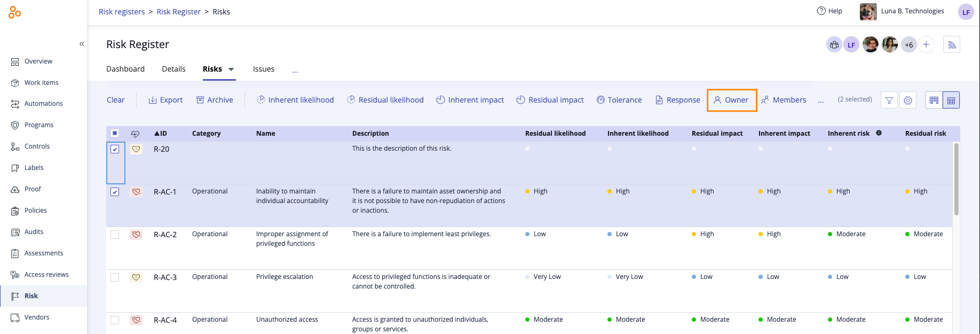Expand the Risks tab dropdown arrow
The image size is (980, 334).
click(231, 69)
